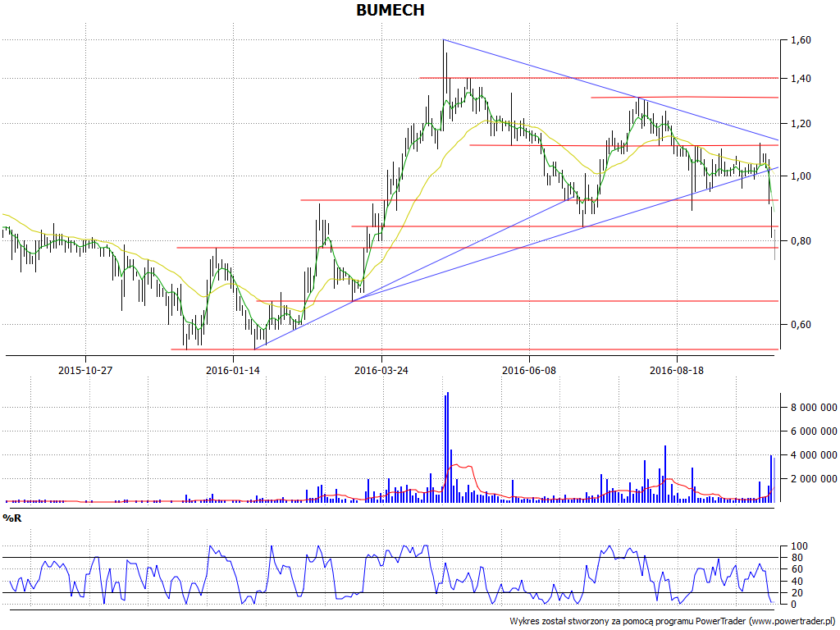Click the 1,00 price axis label
Viewport: 840px width, 630px height.
pyautogui.click(x=801, y=176)
